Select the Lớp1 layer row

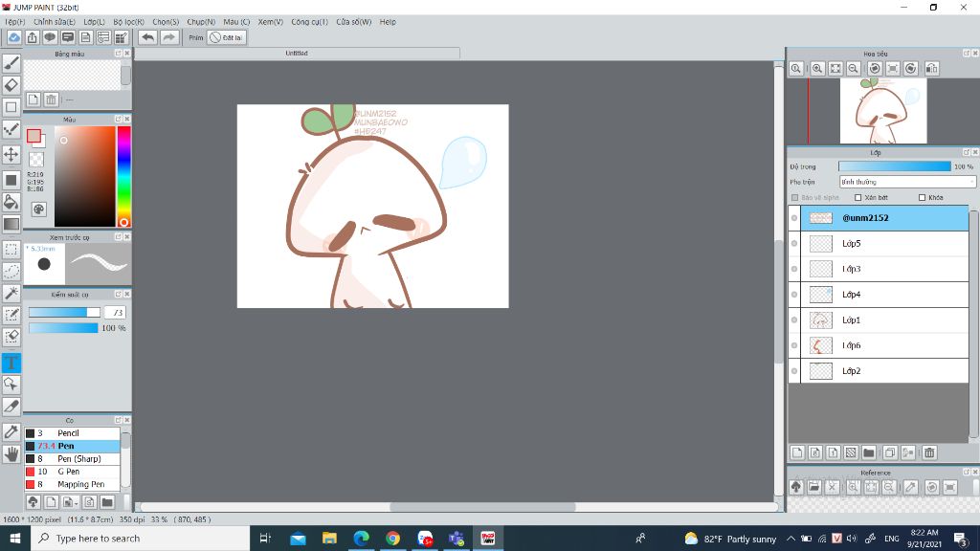[x=884, y=320]
